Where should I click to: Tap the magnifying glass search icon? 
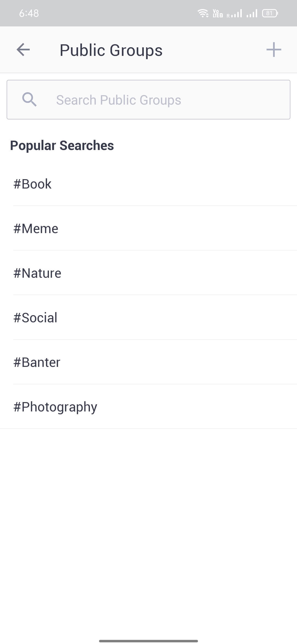click(x=29, y=100)
